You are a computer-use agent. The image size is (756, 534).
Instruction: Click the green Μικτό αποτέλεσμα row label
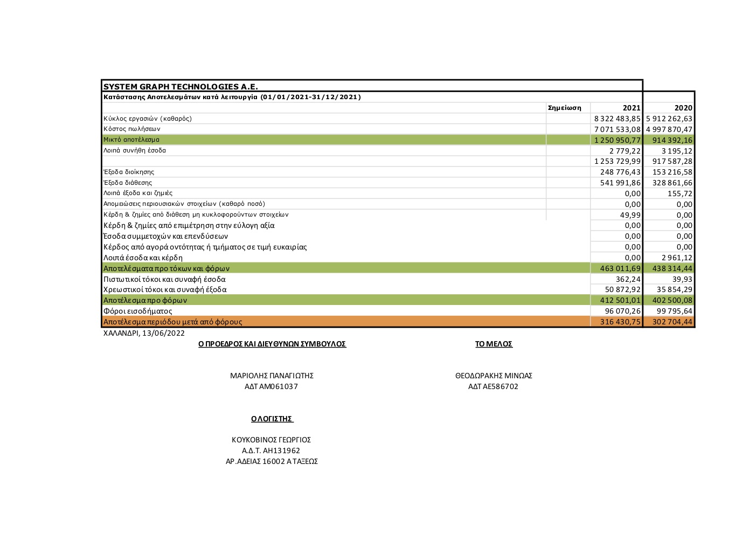131,140
